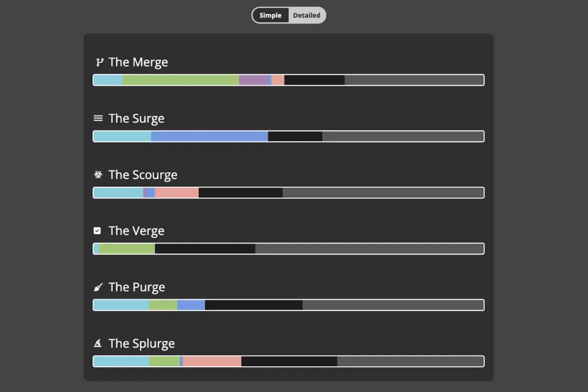Click green segment of The Merge bar
This screenshot has height=392, width=588.
181,80
